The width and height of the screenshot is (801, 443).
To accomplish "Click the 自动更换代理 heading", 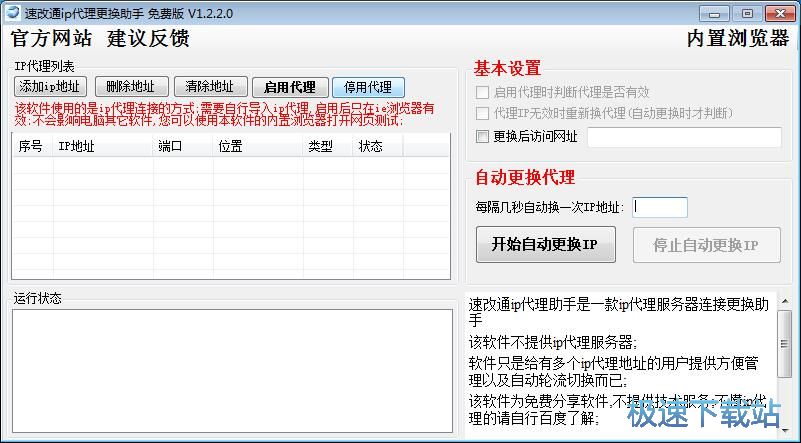I will point(525,177).
